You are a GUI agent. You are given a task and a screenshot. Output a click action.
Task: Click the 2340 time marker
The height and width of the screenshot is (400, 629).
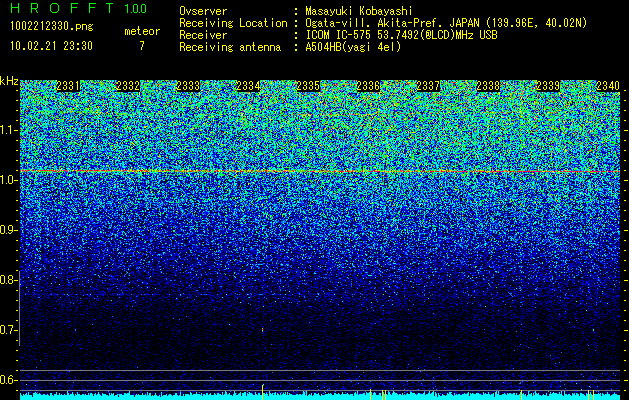tap(608, 86)
